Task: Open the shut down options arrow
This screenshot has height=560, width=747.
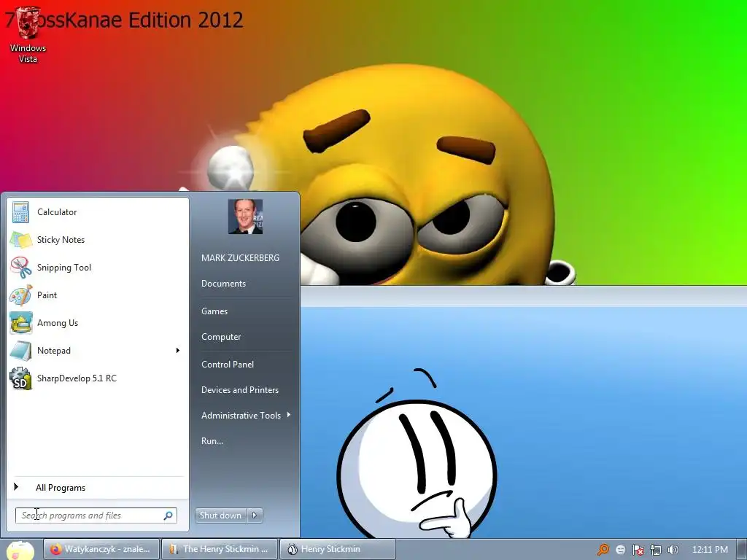Action: (255, 516)
